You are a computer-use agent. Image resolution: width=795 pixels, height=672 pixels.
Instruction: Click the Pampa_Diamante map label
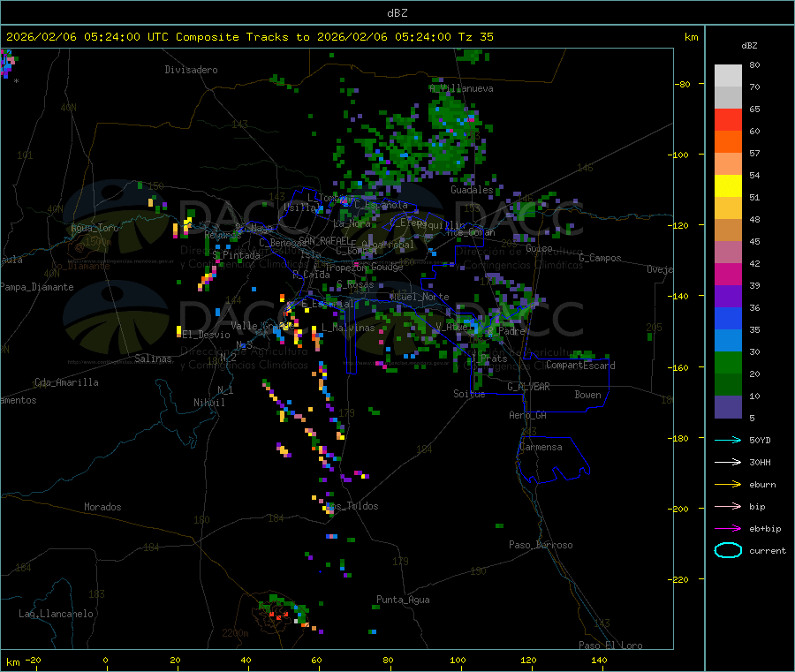click(37, 287)
